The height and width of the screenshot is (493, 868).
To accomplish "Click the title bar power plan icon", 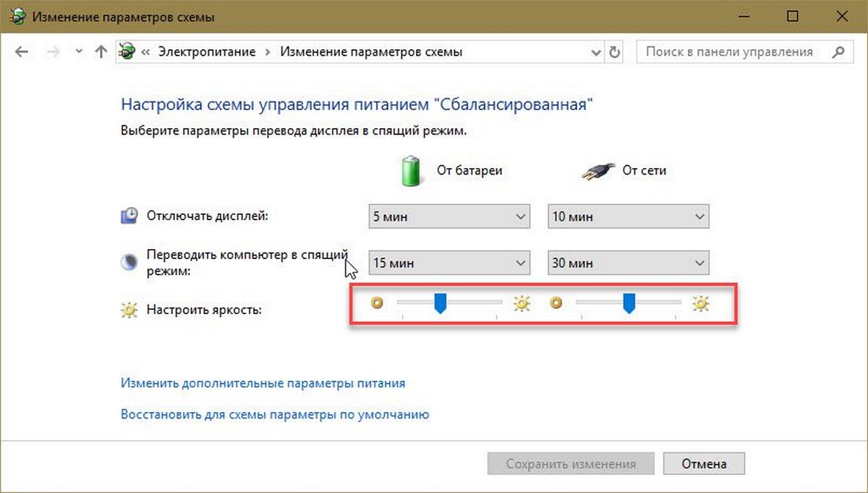I will (17, 16).
